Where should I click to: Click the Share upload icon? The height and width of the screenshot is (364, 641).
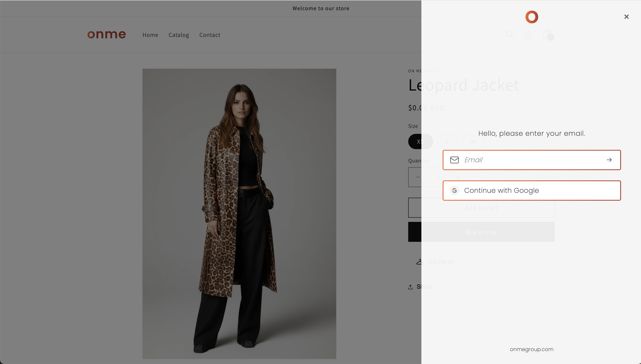point(410,287)
